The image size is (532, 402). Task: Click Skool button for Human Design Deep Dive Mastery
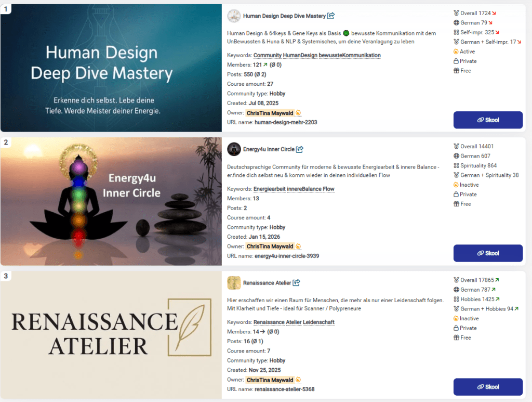click(x=488, y=120)
